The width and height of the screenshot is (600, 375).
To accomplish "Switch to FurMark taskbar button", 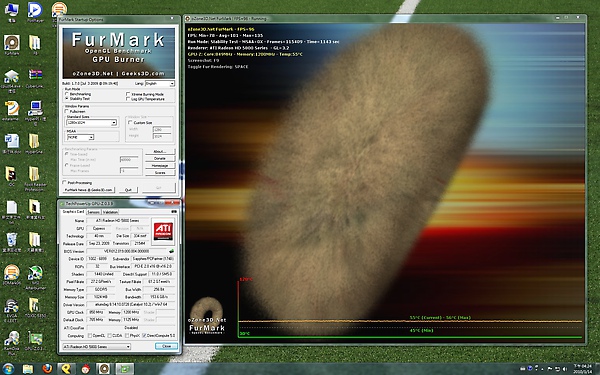I will click(104, 369).
